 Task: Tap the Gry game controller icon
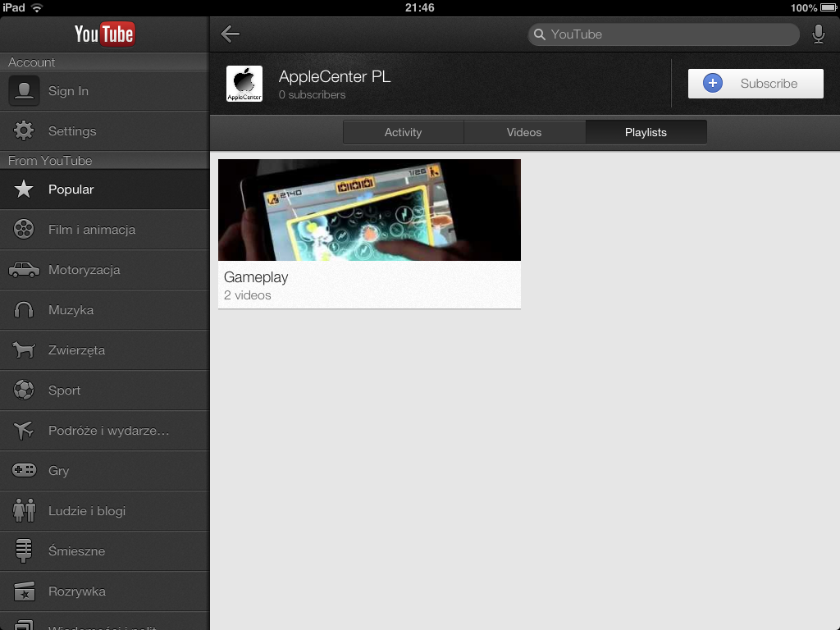[24, 471]
